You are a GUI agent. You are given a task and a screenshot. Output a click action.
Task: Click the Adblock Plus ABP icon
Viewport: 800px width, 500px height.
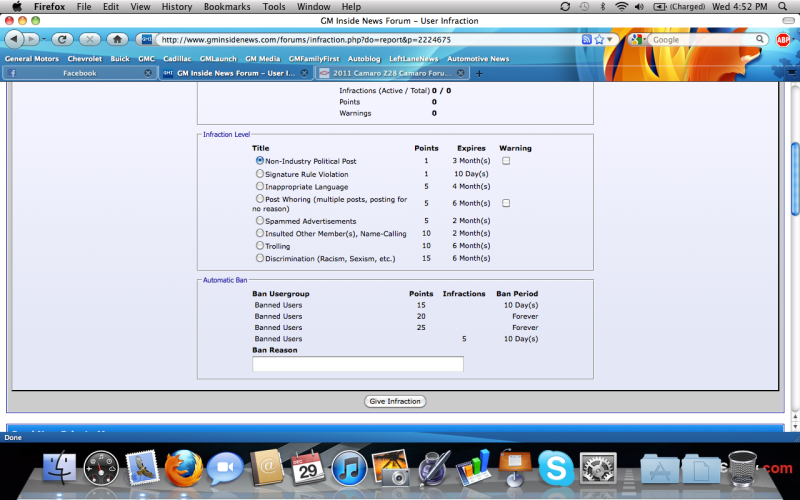(781, 39)
